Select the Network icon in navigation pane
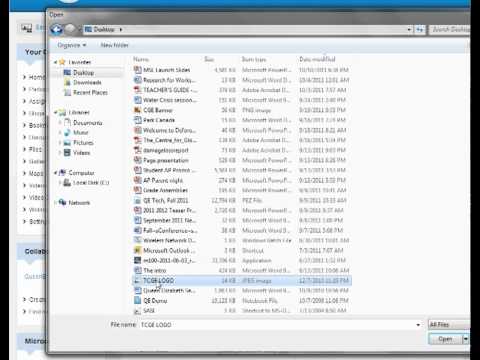The width and height of the screenshot is (480, 360). (x=62, y=202)
